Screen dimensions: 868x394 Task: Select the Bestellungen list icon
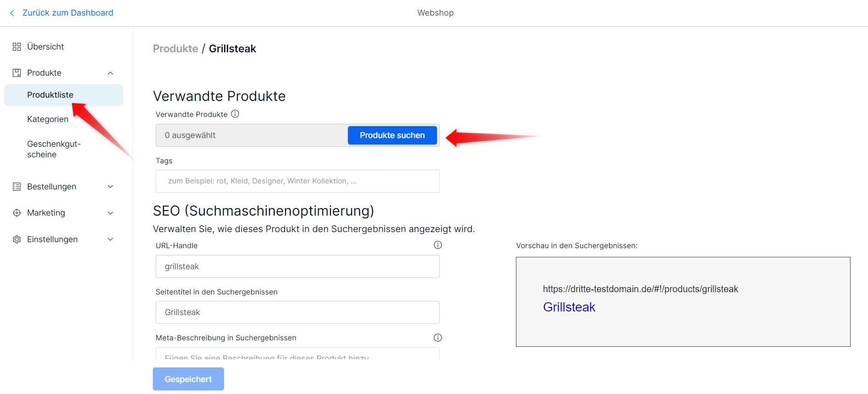[17, 186]
